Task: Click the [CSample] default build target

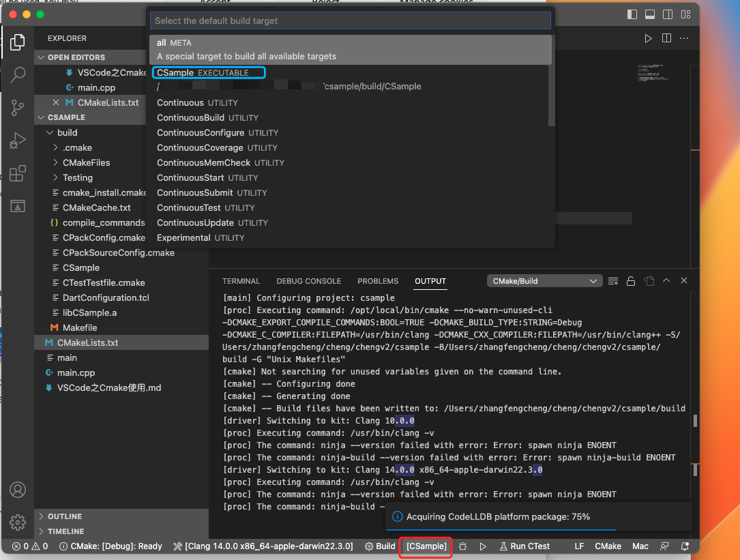Action: (427, 546)
